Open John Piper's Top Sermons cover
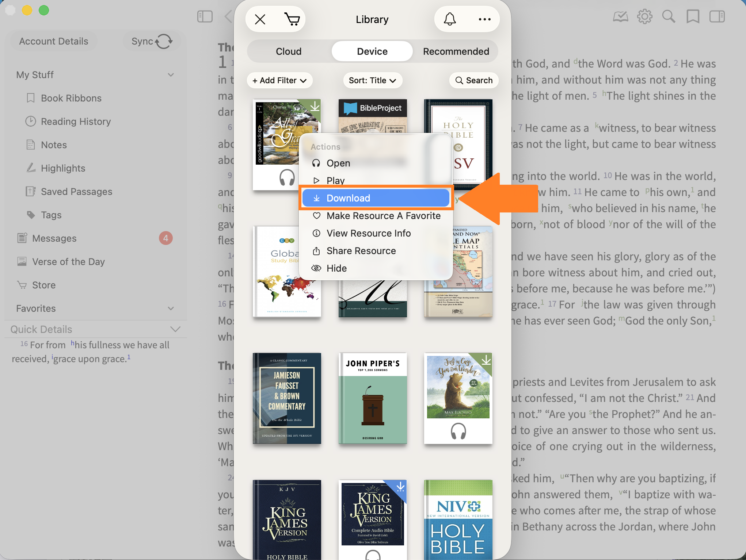 pos(373,399)
